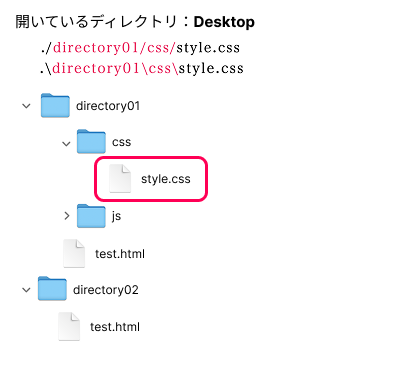Collapse the css folder chevron
Image resolution: width=420 pixels, height=365 pixels.
(66, 144)
